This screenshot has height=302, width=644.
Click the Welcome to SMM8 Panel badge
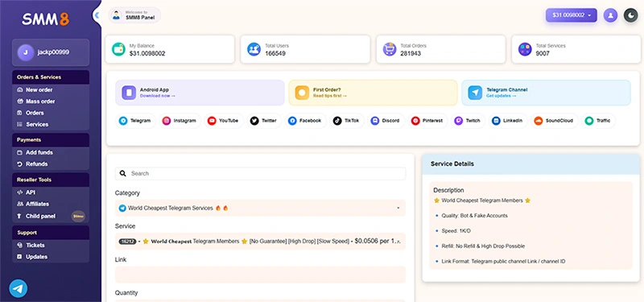134,15
